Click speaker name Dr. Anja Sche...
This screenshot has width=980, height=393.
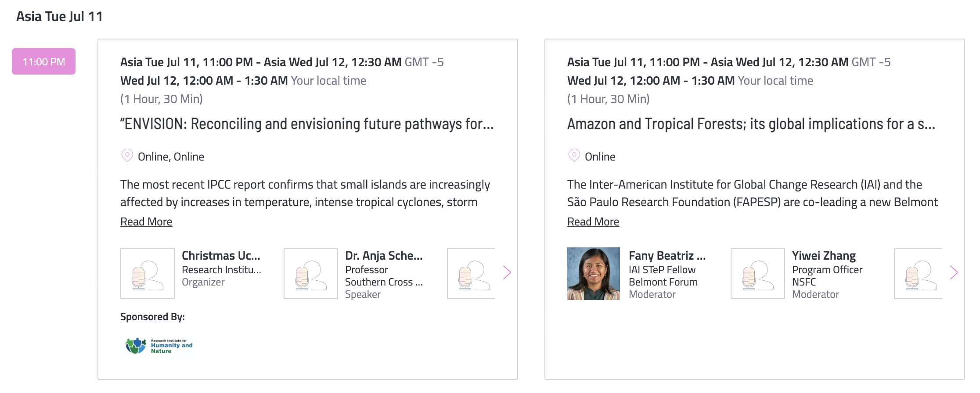384,255
